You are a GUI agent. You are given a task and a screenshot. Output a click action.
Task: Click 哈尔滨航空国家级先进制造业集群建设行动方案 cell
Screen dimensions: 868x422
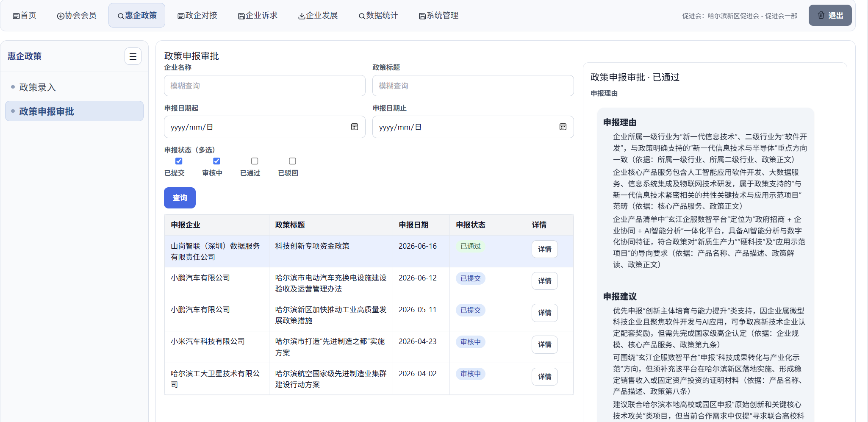pyautogui.click(x=331, y=379)
